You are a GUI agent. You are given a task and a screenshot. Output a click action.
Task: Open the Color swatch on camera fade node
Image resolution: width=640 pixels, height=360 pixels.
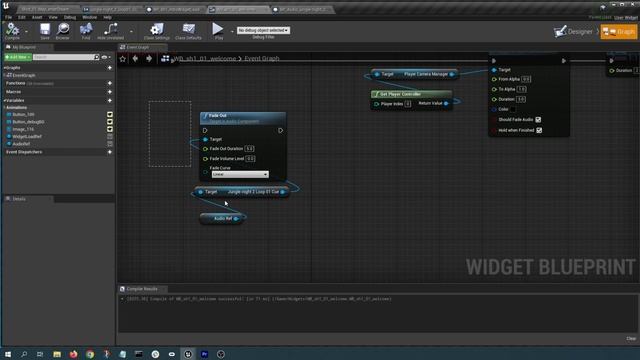tap(513, 109)
